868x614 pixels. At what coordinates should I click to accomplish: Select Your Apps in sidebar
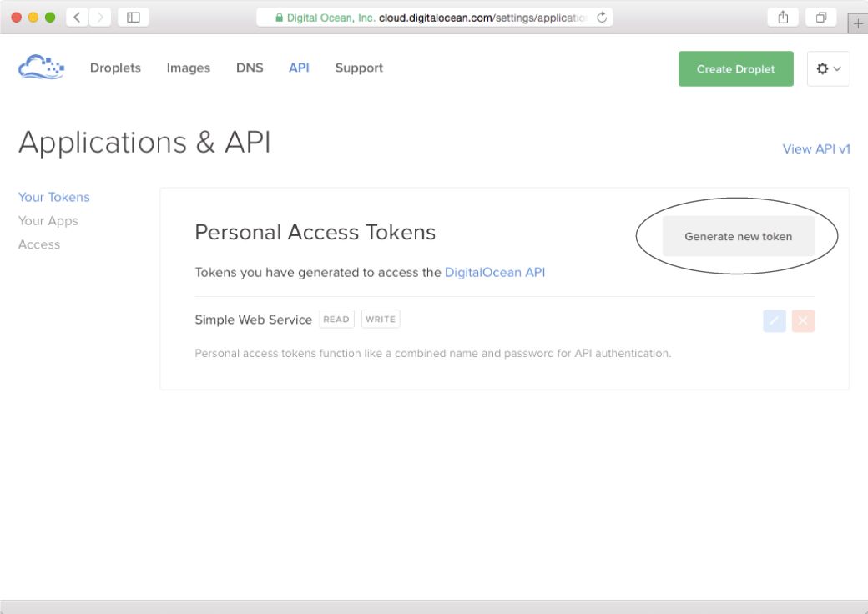(x=48, y=221)
